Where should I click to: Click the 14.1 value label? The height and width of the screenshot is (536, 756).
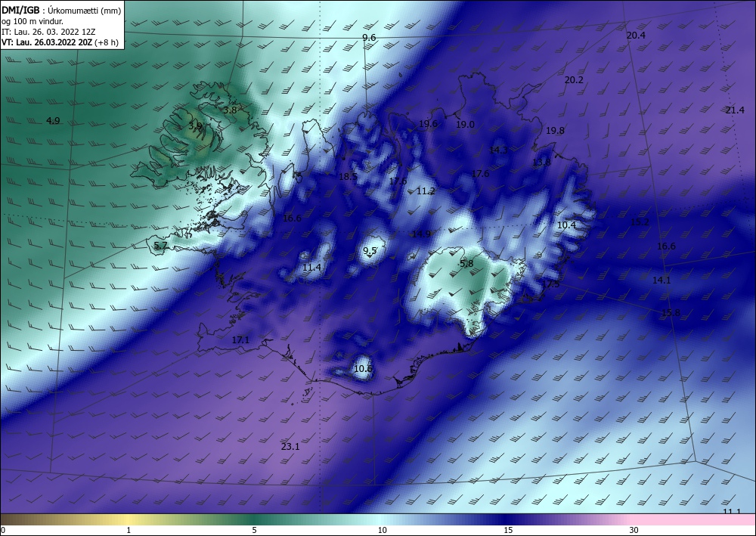[661, 280]
